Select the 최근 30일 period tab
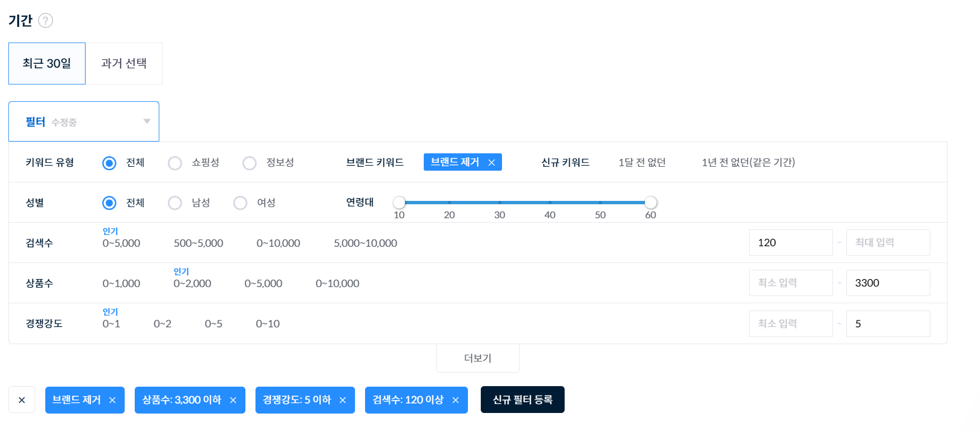The height and width of the screenshot is (432, 980). coord(47,63)
